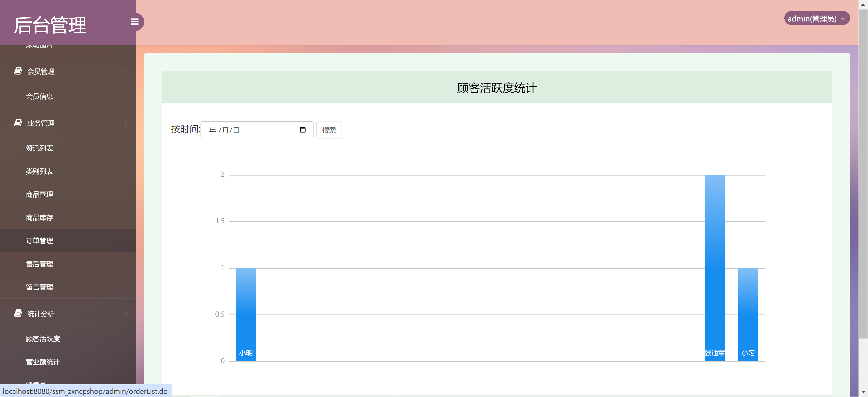The image size is (868, 397).
Task: Open 留言管理 from the sidebar
Action: pos(39,287)
